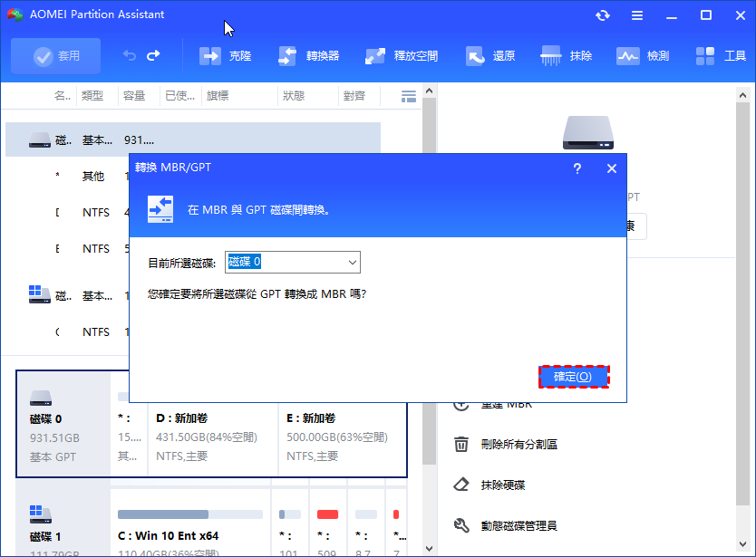Viewport: 756px width, 557px height.
Task: Sort by 容量 column header
Action: [x=134, y=96]
